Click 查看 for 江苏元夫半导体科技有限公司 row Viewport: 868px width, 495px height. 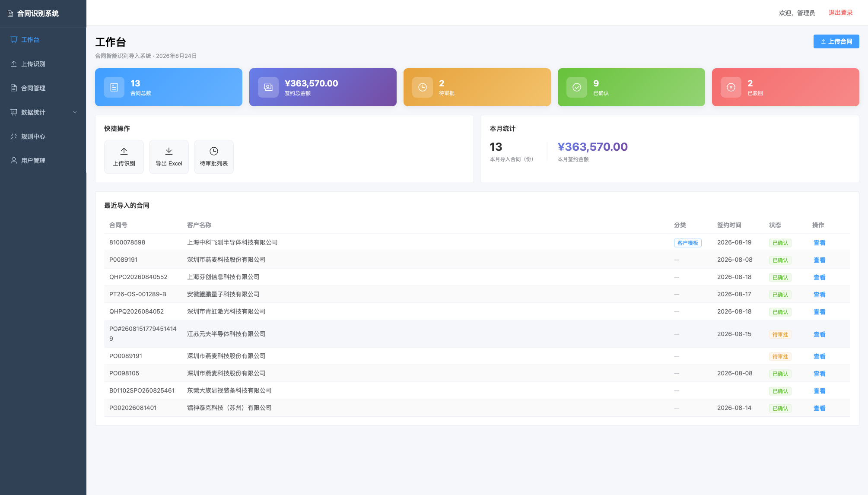(819, 334)
